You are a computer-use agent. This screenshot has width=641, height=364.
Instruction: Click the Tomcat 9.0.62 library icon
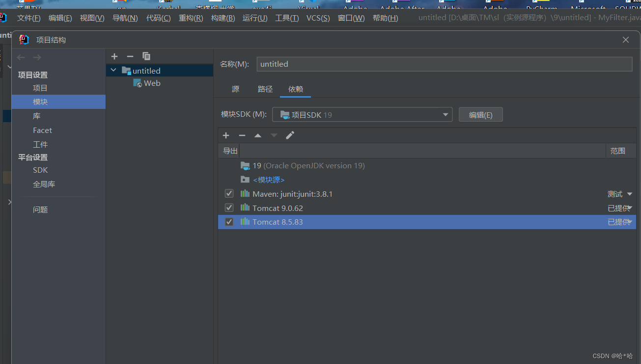click(x=245, y=208)
